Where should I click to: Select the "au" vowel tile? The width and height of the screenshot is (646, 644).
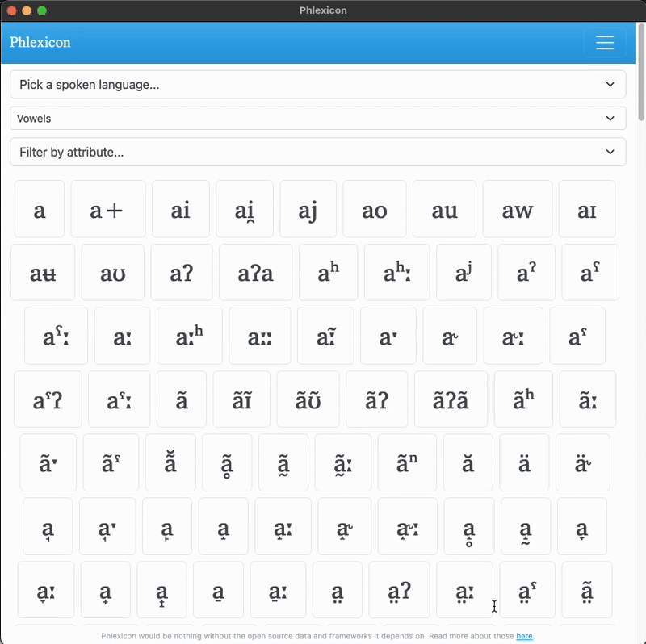click(x=444, y=208)
